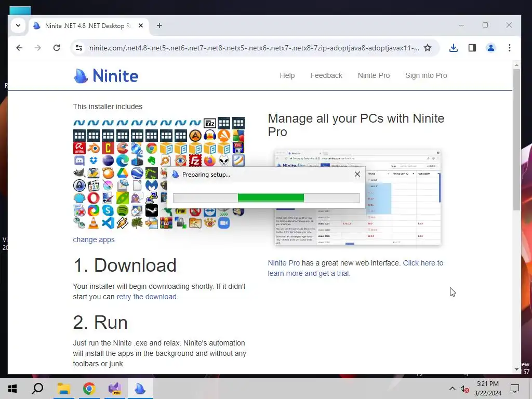Click the Spotify icon
This screenshot has height=399, width=532.
[x=123, y=210]
